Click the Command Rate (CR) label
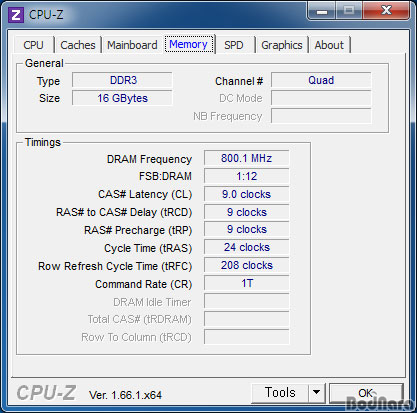 [x=144, y=284]
